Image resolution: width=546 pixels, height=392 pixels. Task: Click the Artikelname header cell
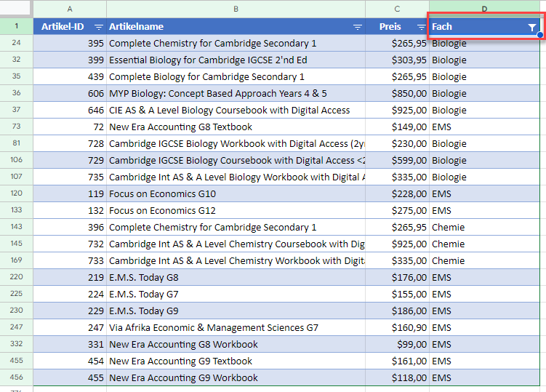tap(236, 26)
